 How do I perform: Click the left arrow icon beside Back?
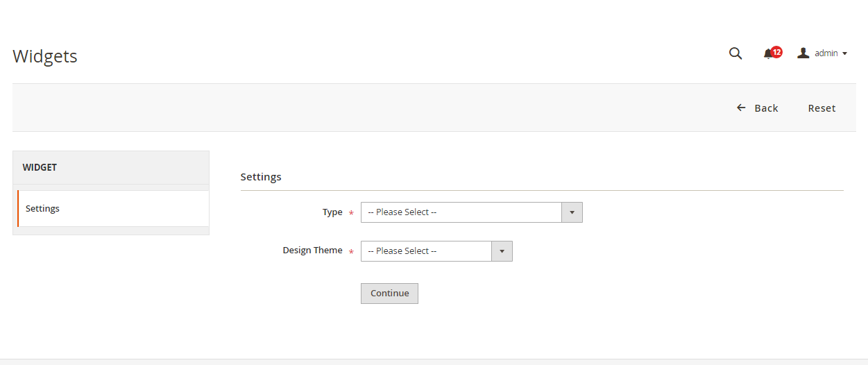[x=741, y=108]
